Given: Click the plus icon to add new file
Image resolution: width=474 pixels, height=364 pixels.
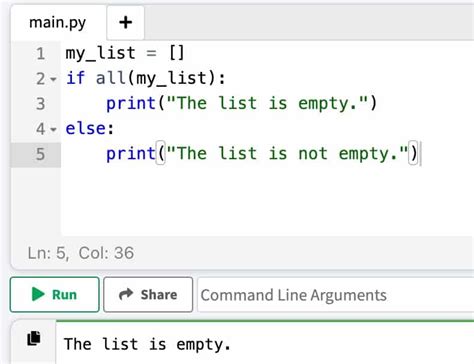Looking at the screenshot, I should pyautogui.click(x=125, y=23).
